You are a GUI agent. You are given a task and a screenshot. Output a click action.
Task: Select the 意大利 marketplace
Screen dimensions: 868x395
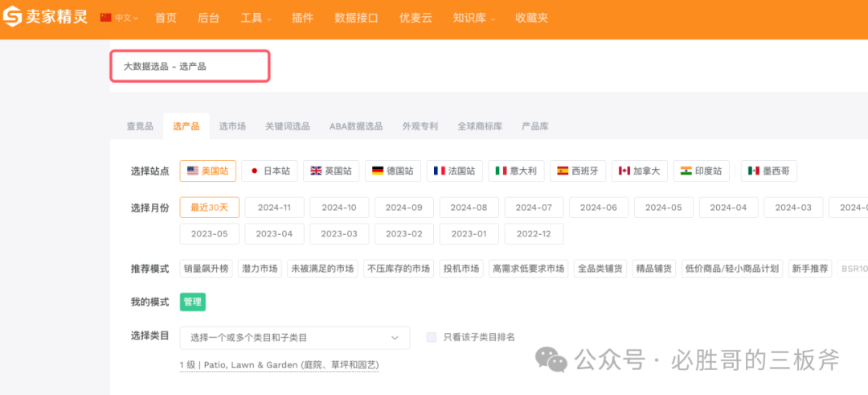[x=517, y=171]
